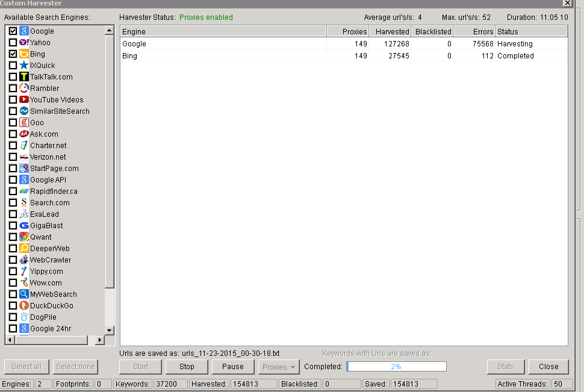Screen dimensions: 584x392
Task: Click the Active Threads value 50
Action: coord(562,384)
